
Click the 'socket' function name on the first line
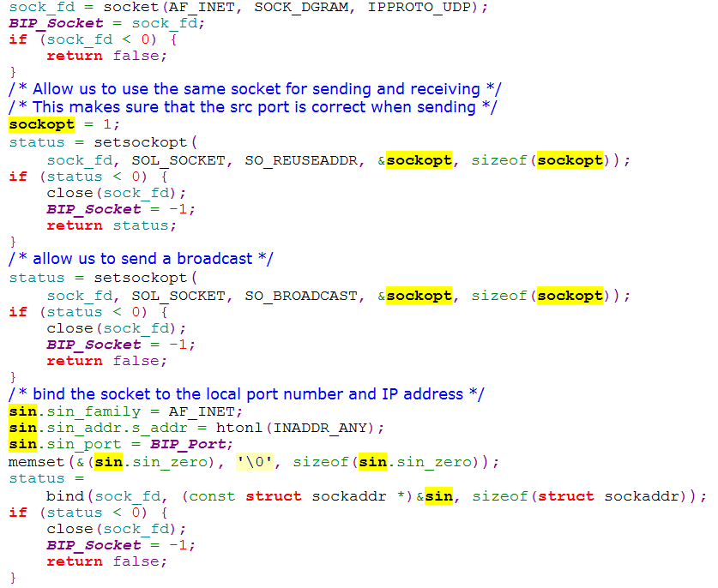click(x=131, y=7)
